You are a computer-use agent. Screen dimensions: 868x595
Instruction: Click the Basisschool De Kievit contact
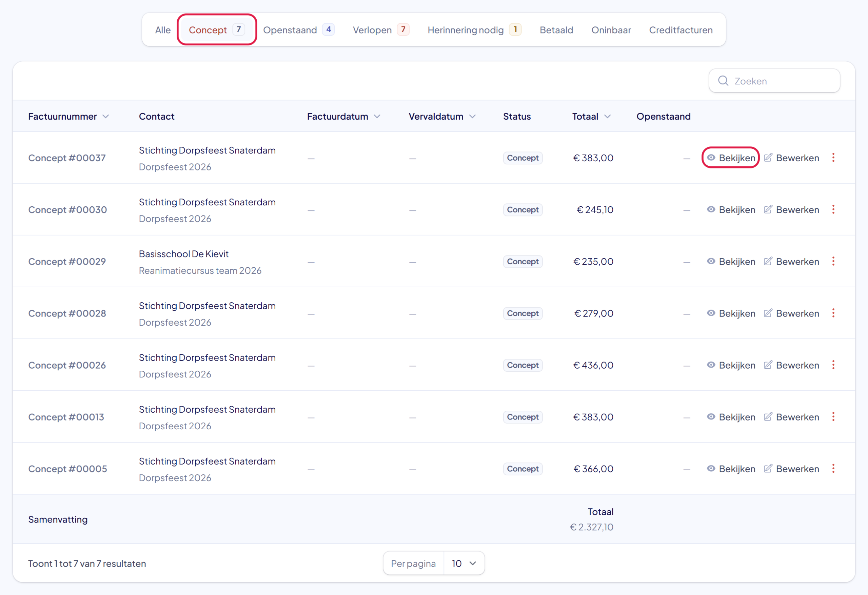[184, 254]
